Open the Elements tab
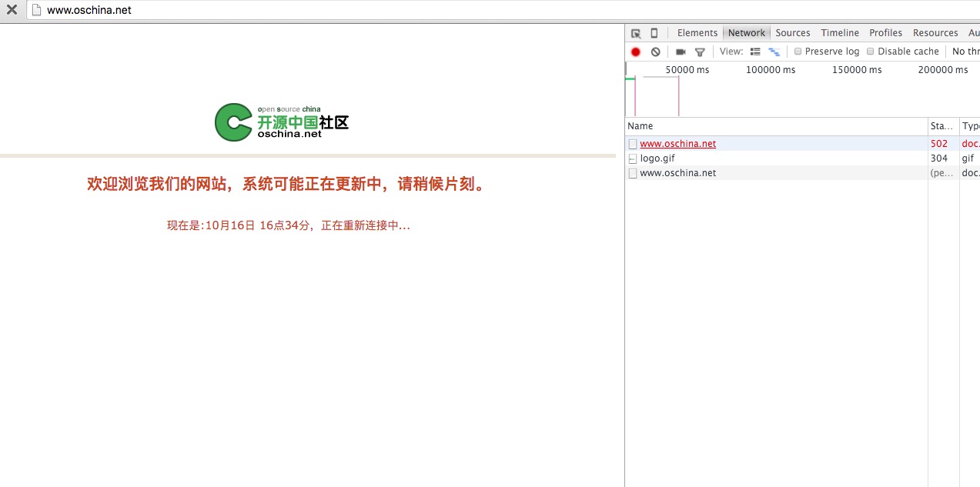Image resolution: width=980 pixels, height=487 pixels. pyautogui.click(x=697, y=33)
